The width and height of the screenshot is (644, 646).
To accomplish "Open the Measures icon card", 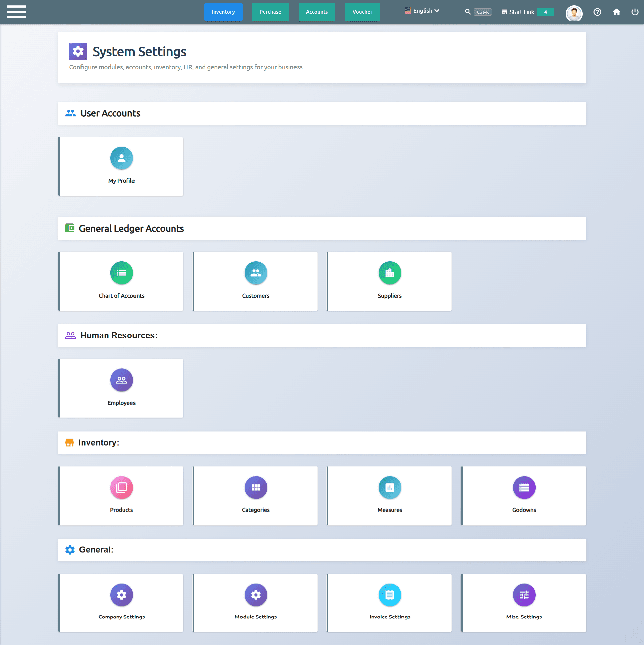I will (390, 487).
